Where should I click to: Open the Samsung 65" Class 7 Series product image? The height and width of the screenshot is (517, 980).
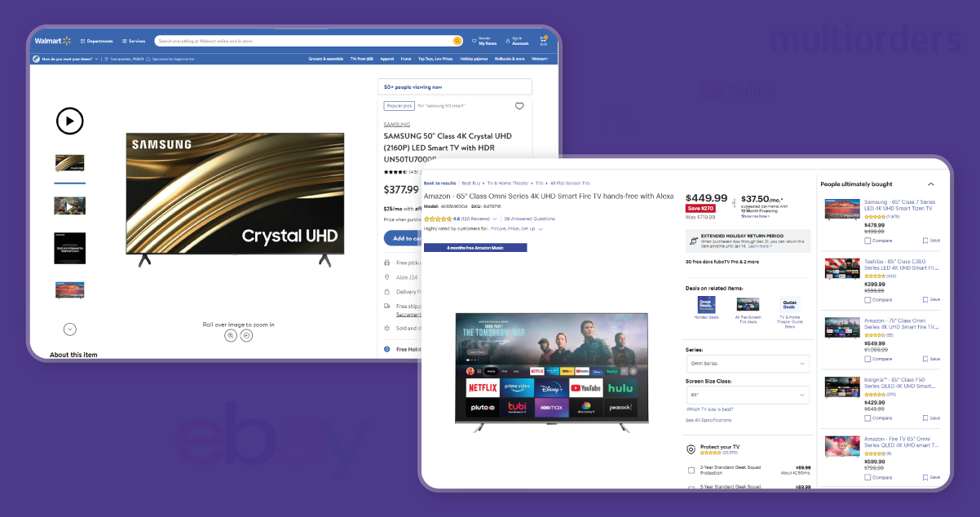(842, 210)
